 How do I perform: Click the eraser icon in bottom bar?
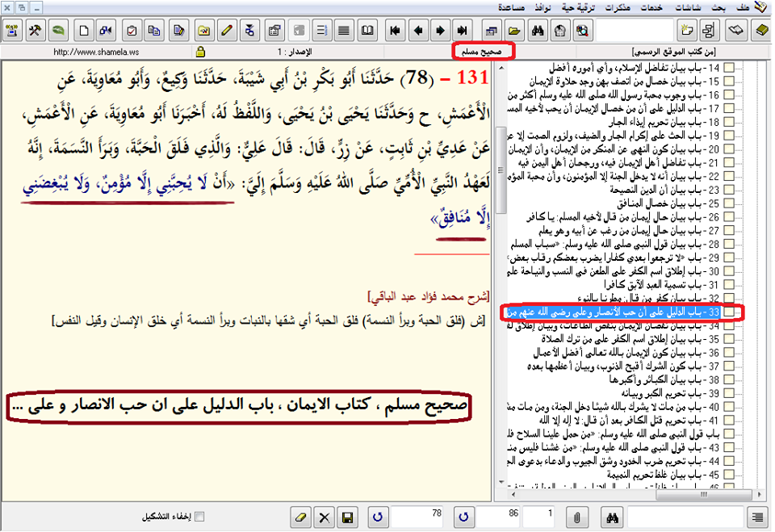(x=300, y=517)
